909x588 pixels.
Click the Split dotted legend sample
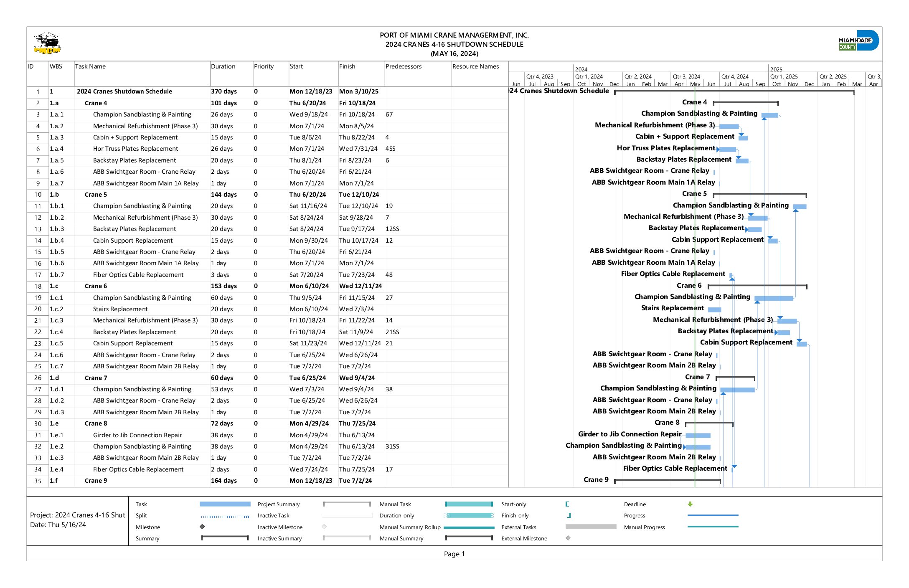225,516
